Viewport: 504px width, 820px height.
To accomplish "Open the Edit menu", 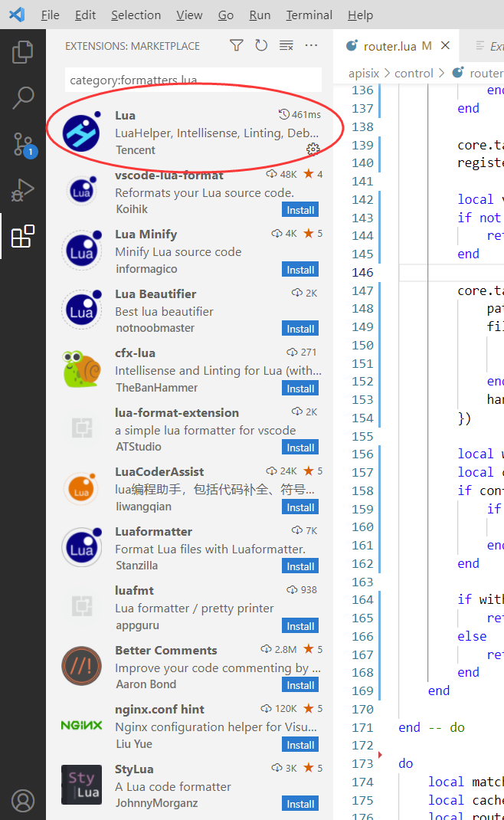I will (x=85, y=15).
